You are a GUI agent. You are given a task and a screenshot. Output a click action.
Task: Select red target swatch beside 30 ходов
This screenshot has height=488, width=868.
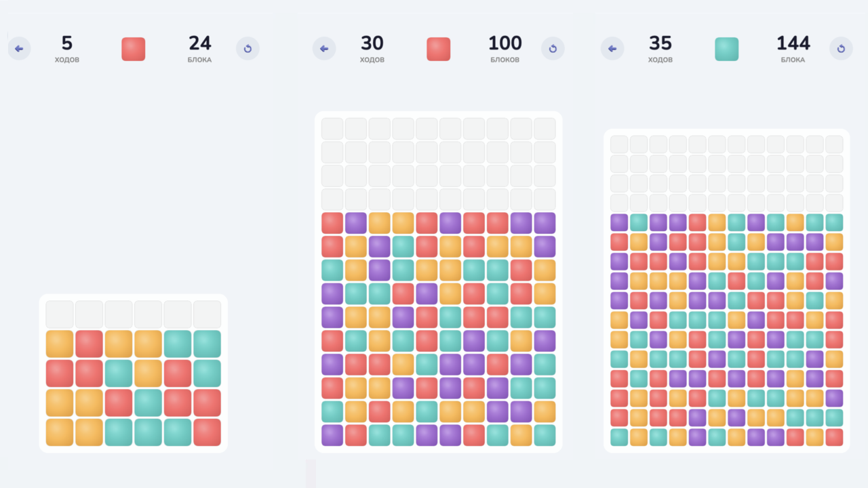coord(439,49)
